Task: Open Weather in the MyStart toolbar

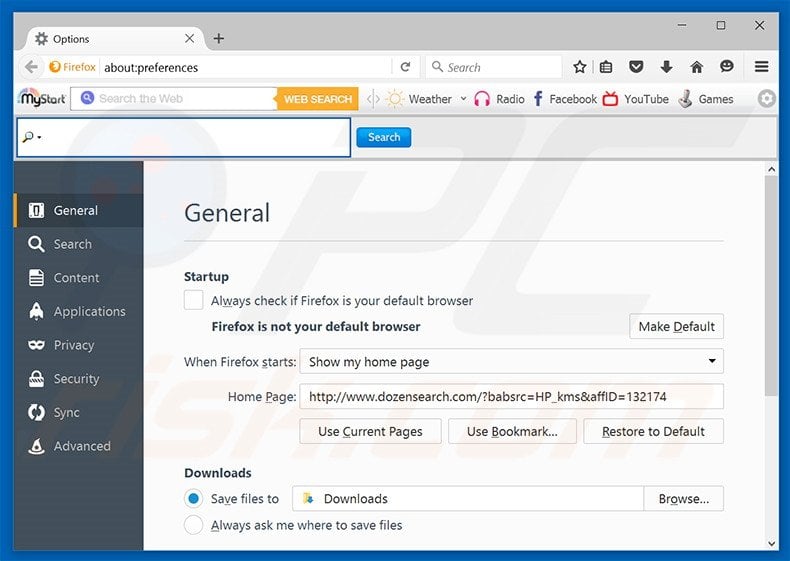Action: click(419, 99)
